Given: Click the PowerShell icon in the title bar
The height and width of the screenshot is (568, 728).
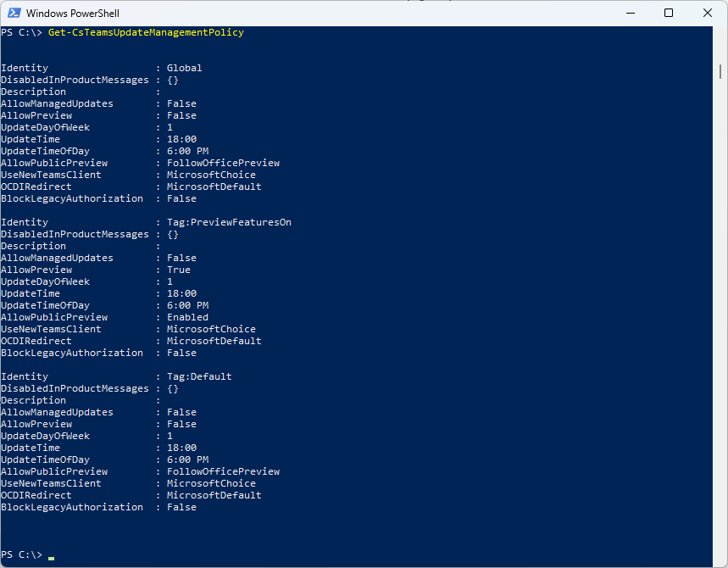Looking at the screenshot, I should click(14, 13).
